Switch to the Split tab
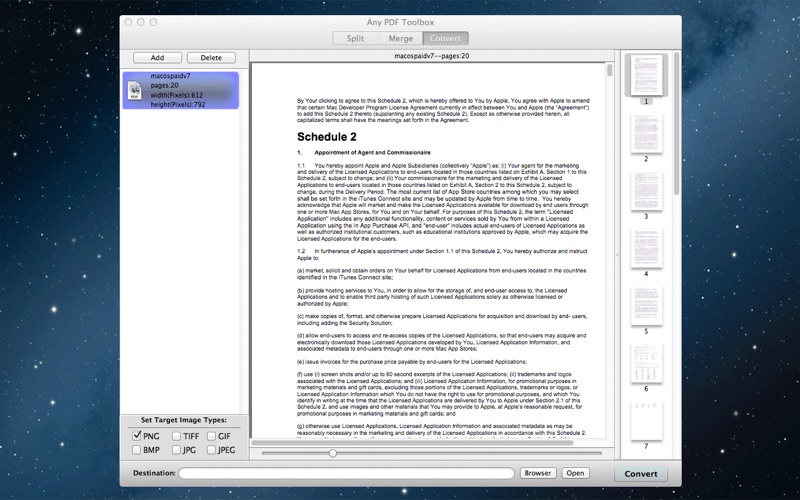The image size is (800, 500). coord(355,38)
